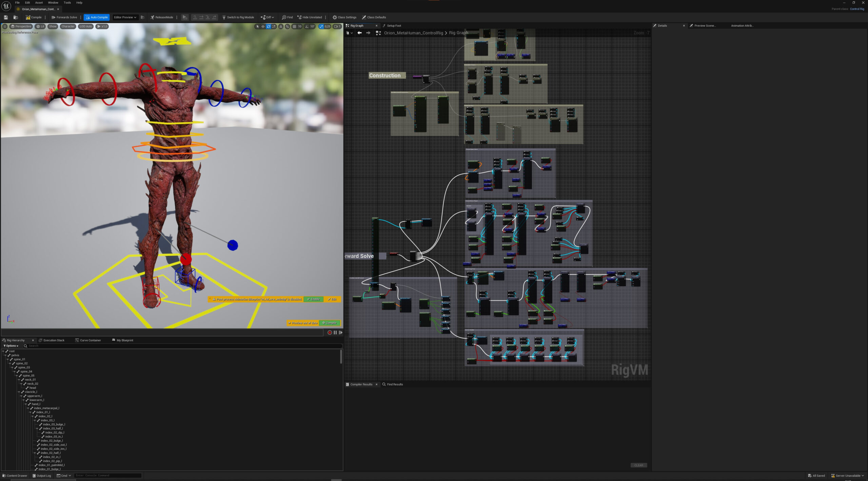The width and height of the screenshot is (868, 481).
Task: Edit the post process Animation Blueprint
Action: [332, 299]
